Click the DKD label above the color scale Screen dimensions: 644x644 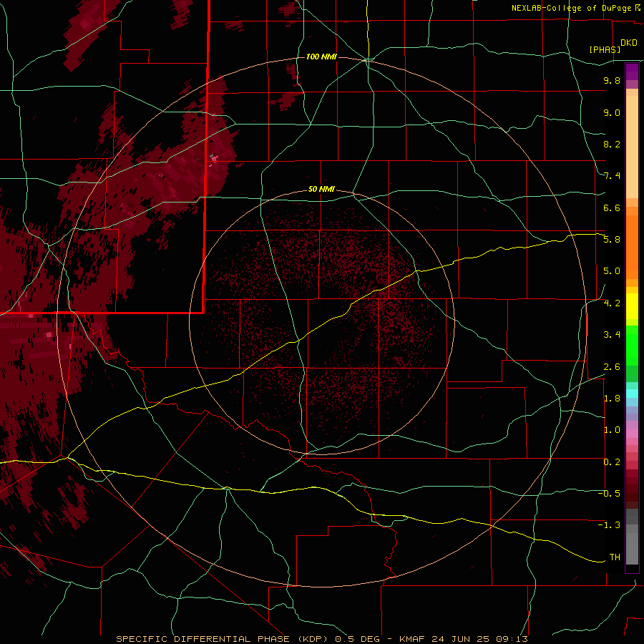629,43
